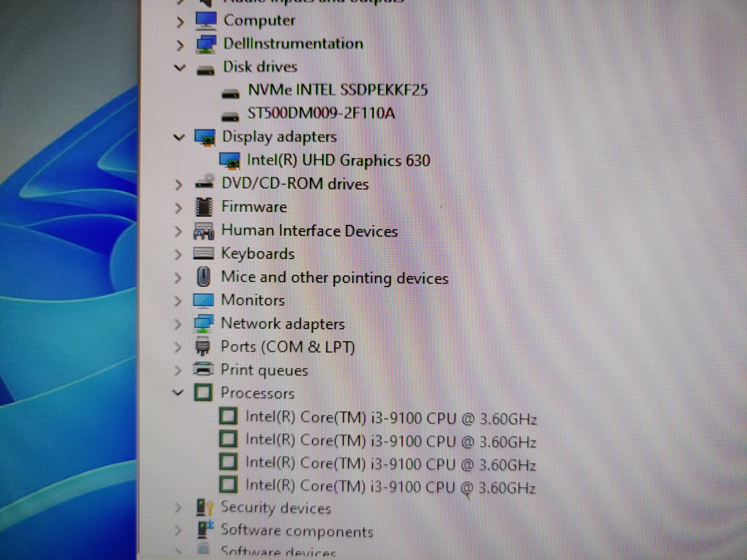This screenshot has height=560, width=747.
Task: Click the Software components icon
Action: tap(204, 529)
